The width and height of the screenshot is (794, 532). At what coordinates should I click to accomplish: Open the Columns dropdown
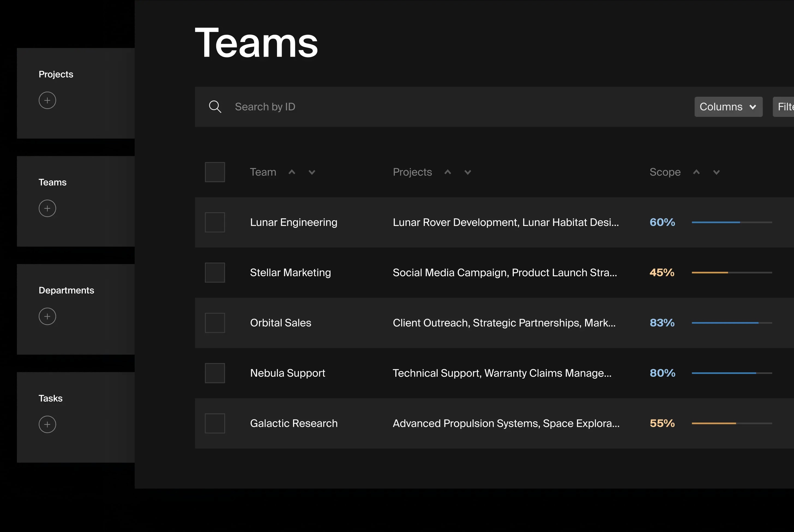[728, 107]
